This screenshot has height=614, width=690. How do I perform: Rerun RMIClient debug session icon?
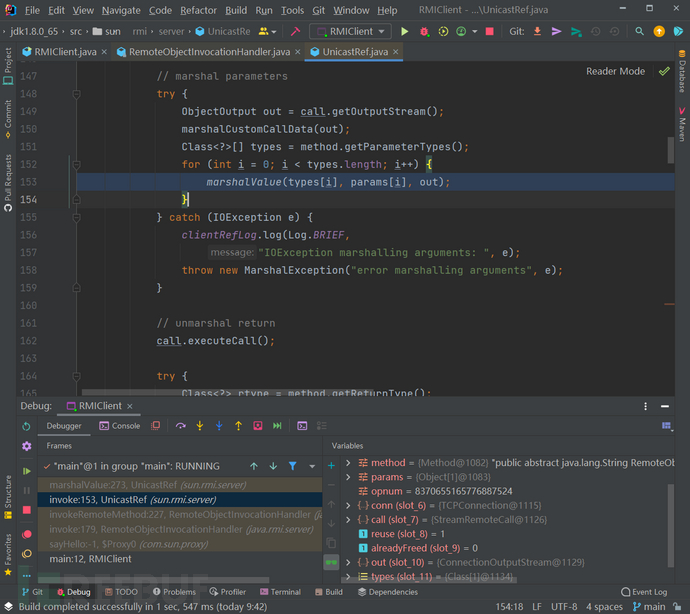tap(26, 426)
